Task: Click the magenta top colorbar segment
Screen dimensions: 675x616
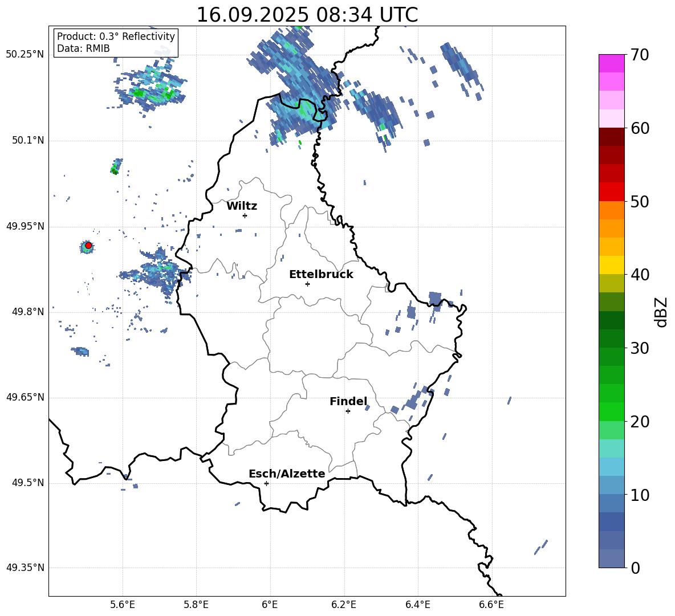Action: pyautogui.click(x=611, y=63)
